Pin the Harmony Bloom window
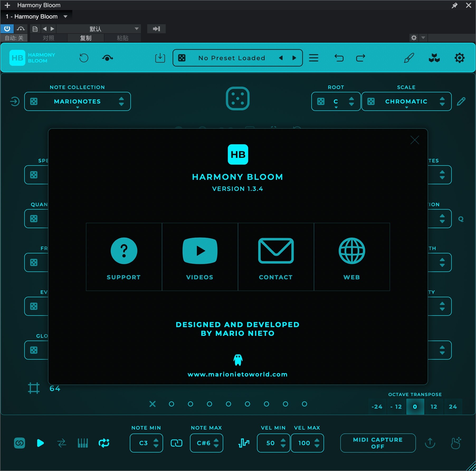Viewport: 476px width, 471px height. click(454, 5)
